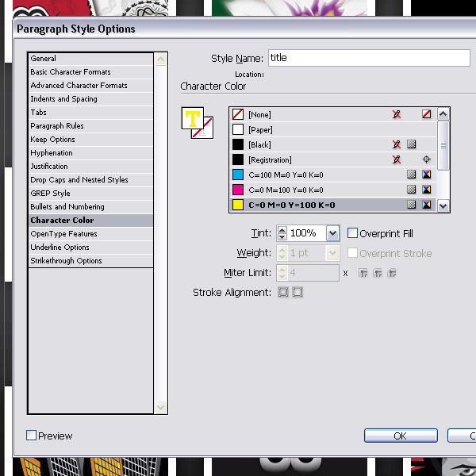
Task: Click swatch list scroll up arrow
Action: 443,114
